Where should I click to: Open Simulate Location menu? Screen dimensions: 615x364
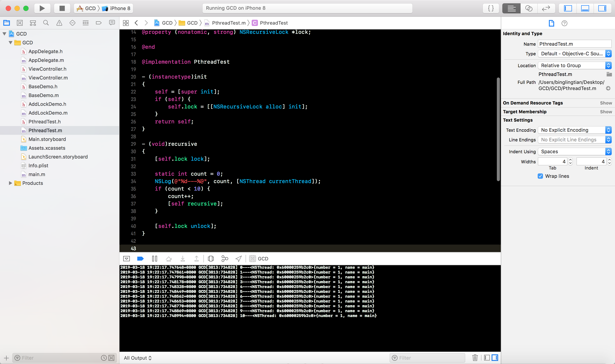tap(239, 259)
